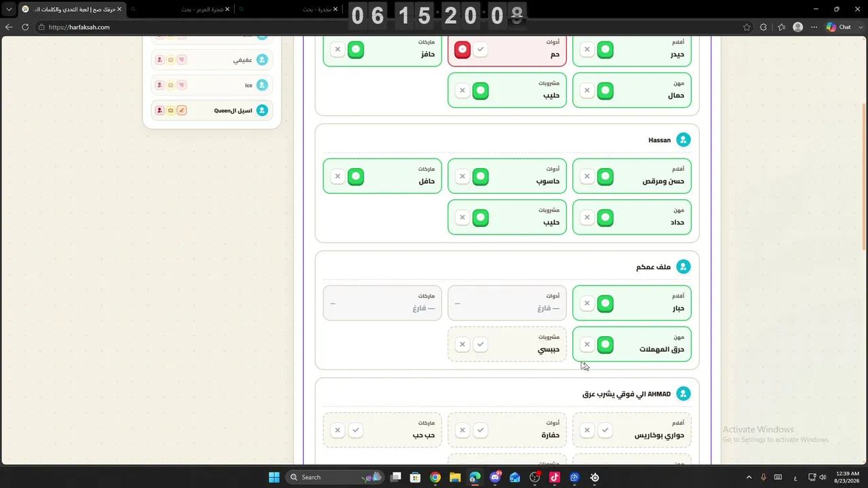Toggle the green approve button on حاسوب
This screenshot has height=488, width=868.
tap(481, 176)
